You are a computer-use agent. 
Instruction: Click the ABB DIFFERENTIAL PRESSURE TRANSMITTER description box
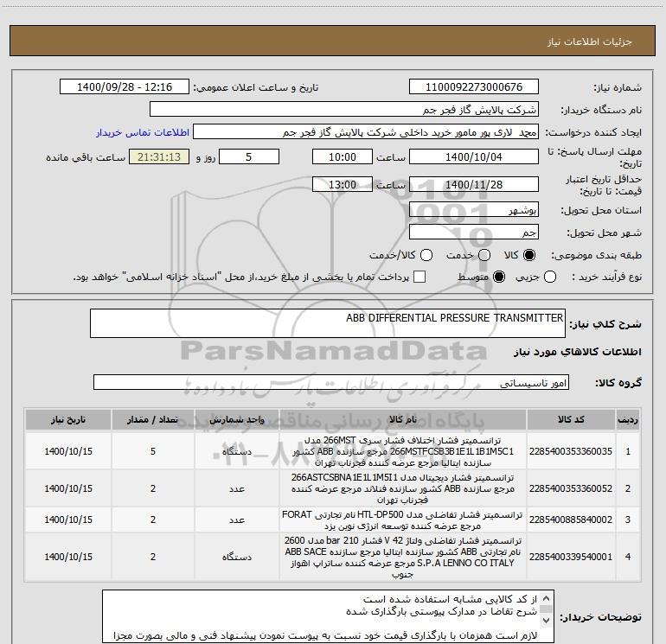click(x=328, y=323)
